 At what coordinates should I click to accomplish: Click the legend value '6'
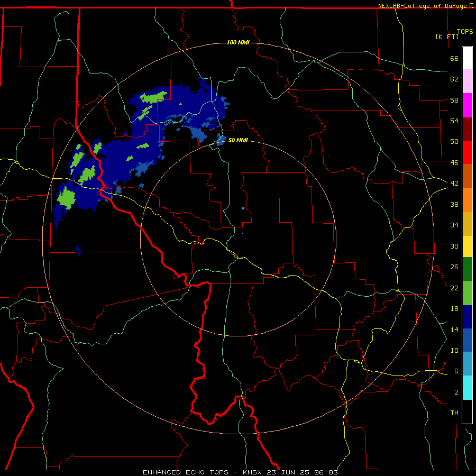pos(456,371)
